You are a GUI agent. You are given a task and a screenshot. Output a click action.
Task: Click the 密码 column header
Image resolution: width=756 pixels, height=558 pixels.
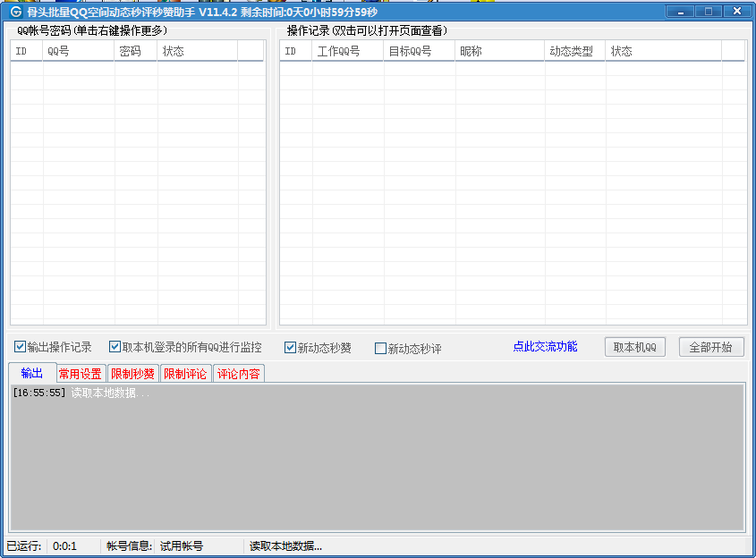pos(136,51)
